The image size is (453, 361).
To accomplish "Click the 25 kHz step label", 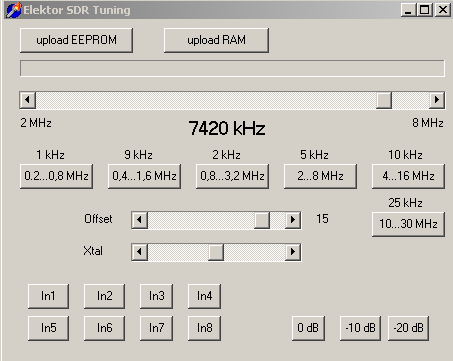I will (x=405, y=203).
